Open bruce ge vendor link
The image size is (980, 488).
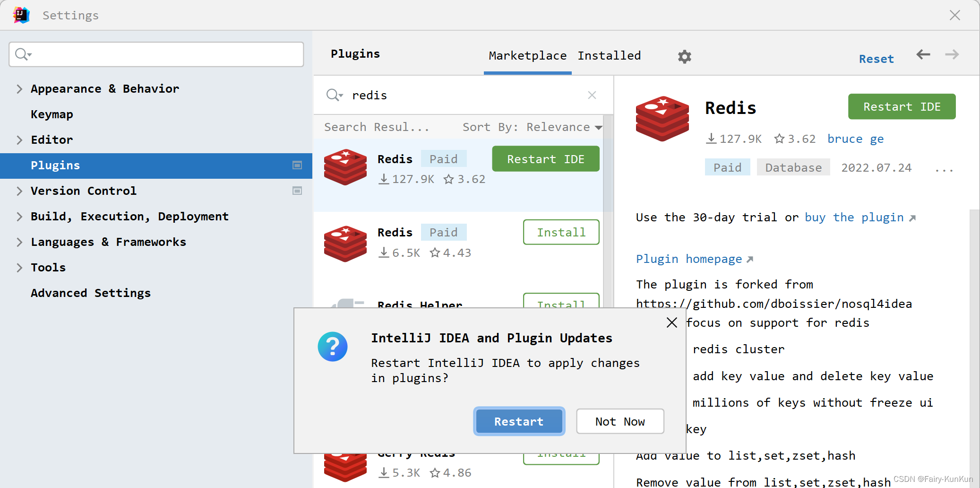tap(855, 139)
